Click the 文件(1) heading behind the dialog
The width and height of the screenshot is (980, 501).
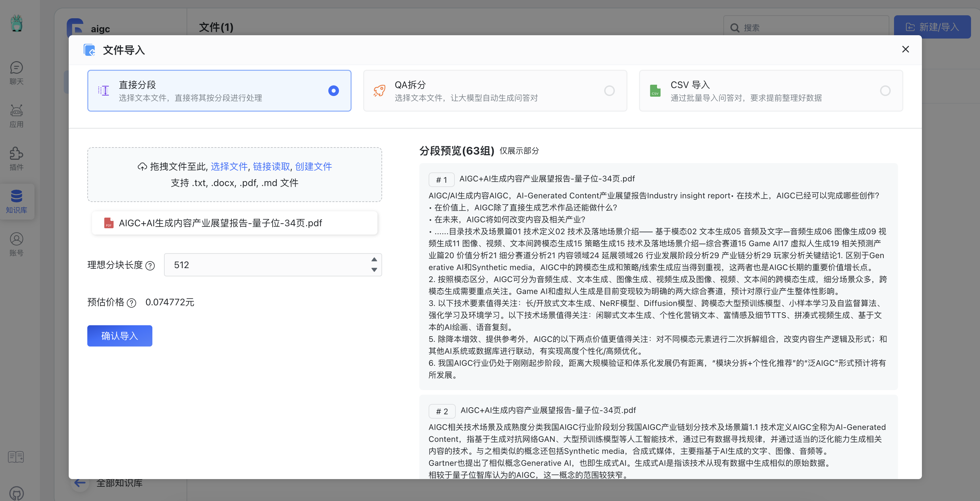(216, 27)
